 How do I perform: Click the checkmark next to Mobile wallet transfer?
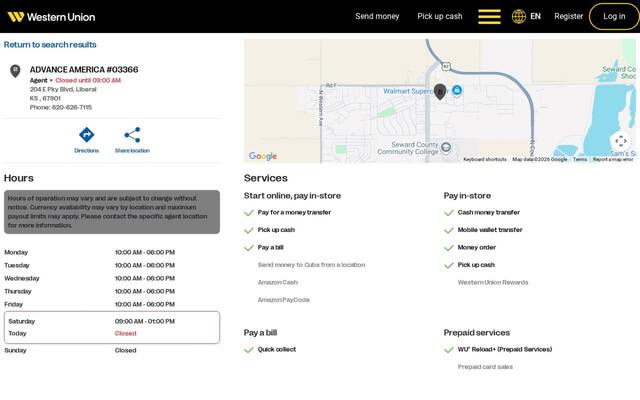tap(449, 230)
